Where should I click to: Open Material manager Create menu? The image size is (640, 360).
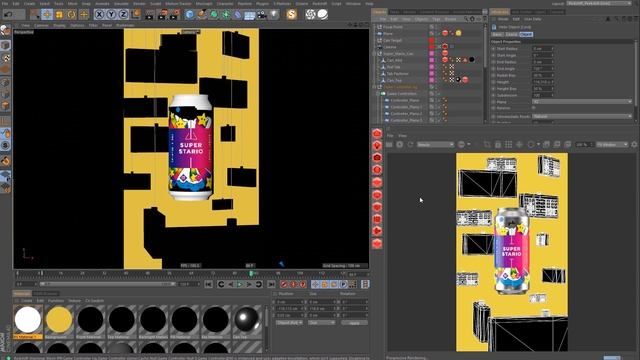(27, 301)
